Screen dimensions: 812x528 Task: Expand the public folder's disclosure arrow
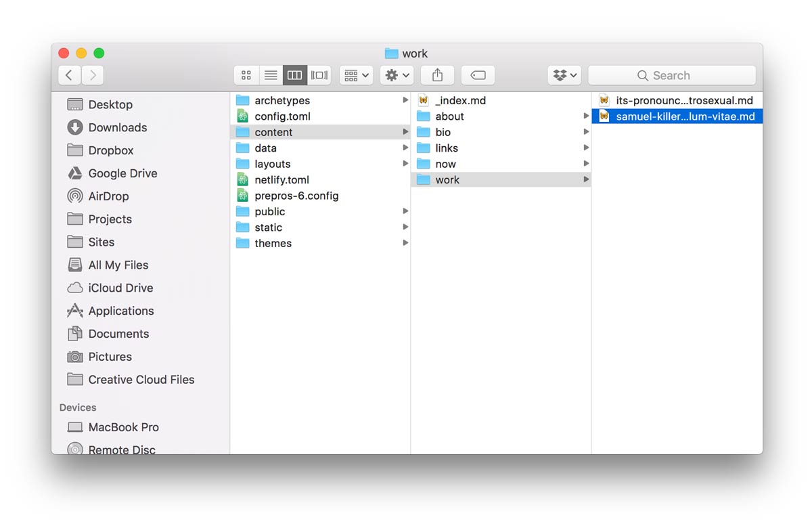click(x=405, y=211)
